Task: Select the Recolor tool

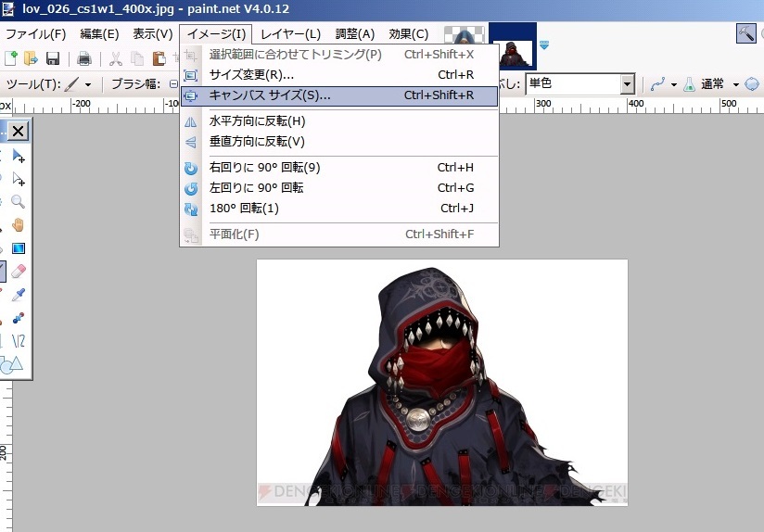Action: [18, 318]
